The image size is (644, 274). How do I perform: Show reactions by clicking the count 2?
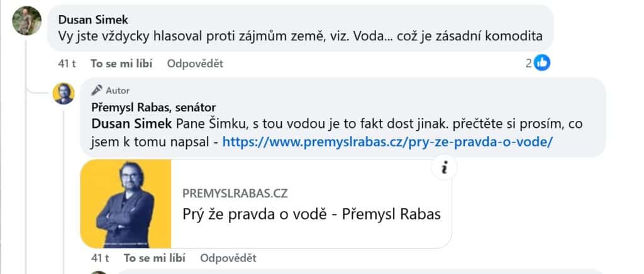[529, 62]
